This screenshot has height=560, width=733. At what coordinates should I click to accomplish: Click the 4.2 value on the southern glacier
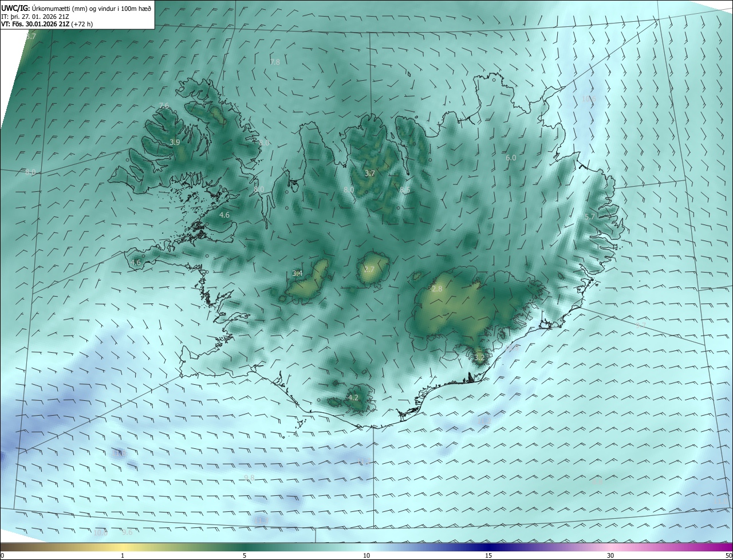(x=353, y=397)
